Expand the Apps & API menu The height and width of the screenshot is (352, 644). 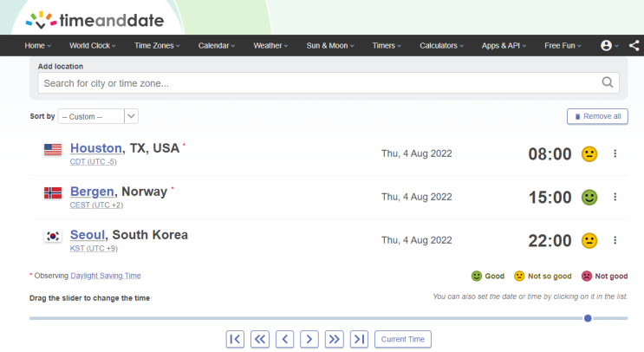(x=504, y=46)
